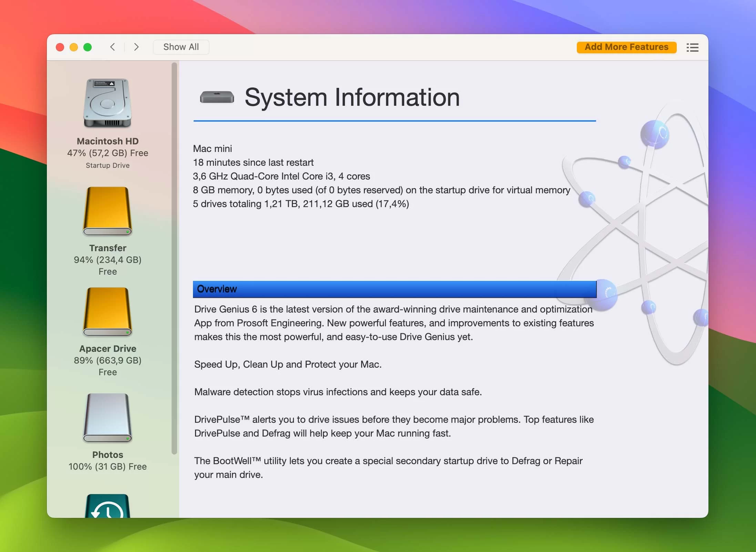Image resolution: width=756 pixels, height=552 pixels.
Task: Click the back navigation arrow
Action: coord(112,47)
